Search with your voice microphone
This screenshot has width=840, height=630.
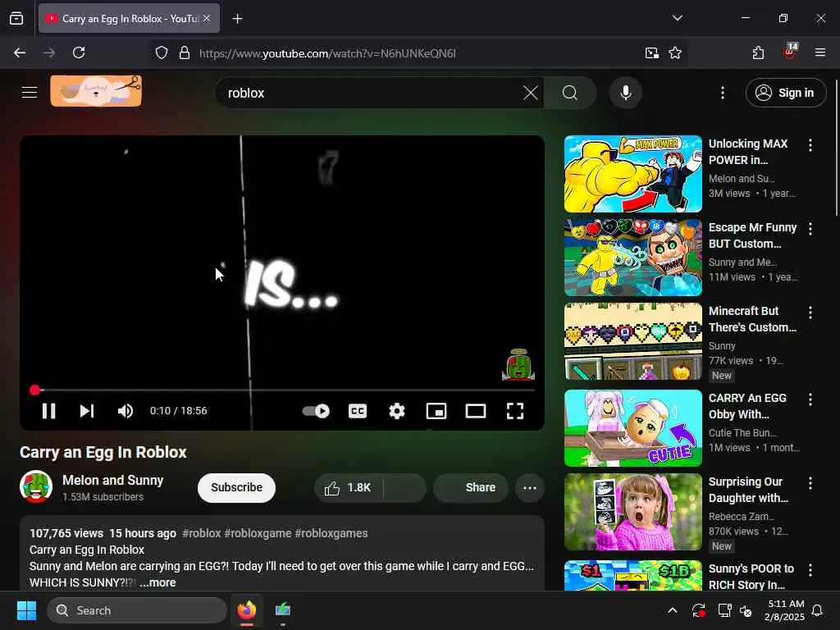(x=626, y=93)
